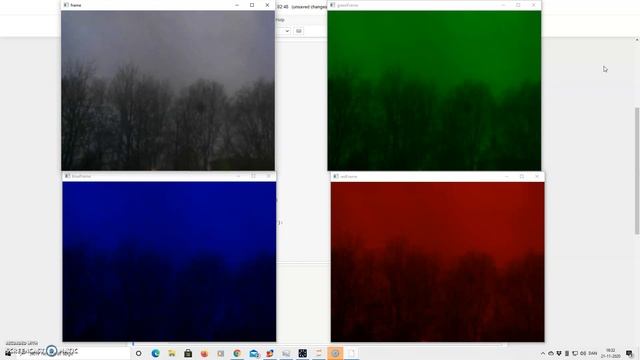The image size is (640, 360).
Task: Open the Windows Start menu
Action: coord(8,353)
